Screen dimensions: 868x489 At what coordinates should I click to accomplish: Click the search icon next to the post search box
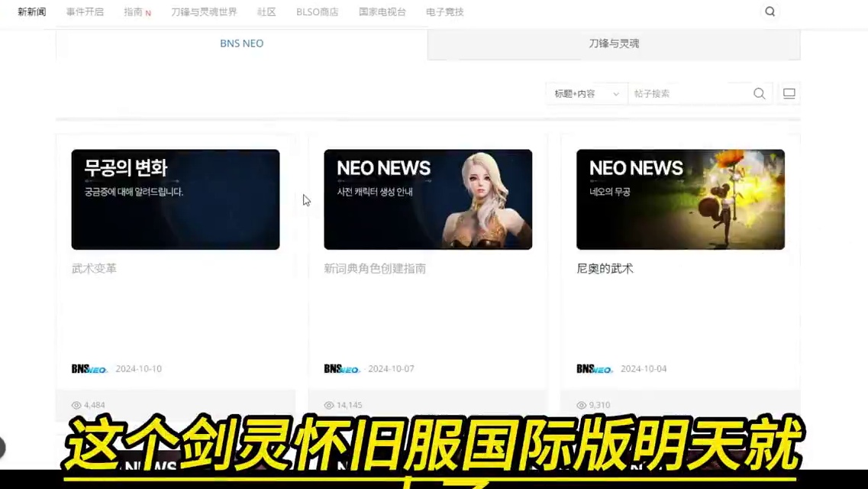point(759,93)
